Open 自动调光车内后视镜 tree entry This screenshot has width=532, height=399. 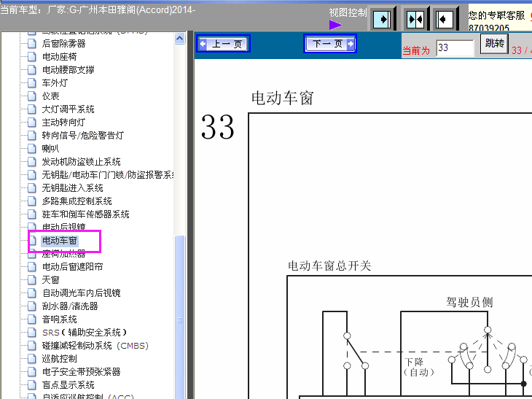coord(81,293)
